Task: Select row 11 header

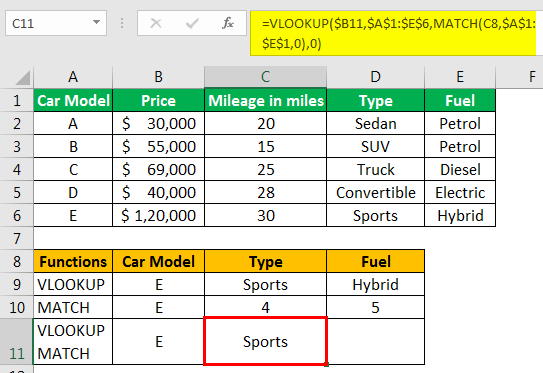Action: click(17, 341)
